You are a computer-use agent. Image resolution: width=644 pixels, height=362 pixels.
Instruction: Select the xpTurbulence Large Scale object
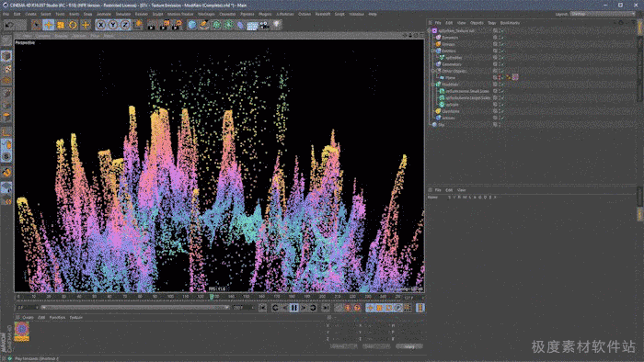point(467,98)
